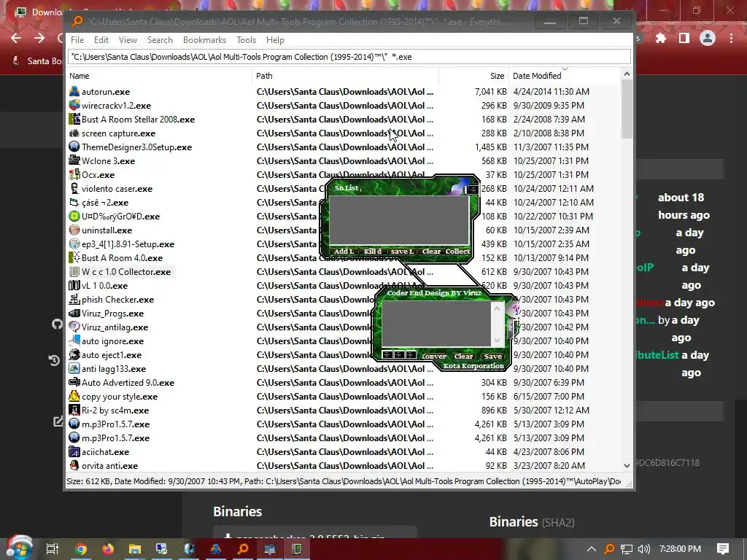Viewport: 747px width, 560px height.
Task: Click the Wclone 3.exe icon
Action: (74, 160)
